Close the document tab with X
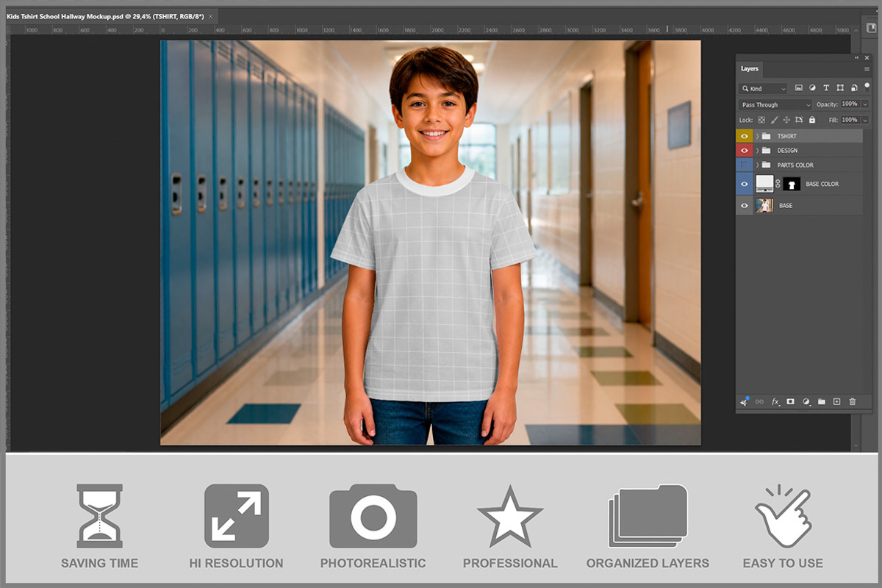This screenshot has height=588, width=882. pyautogui.click(x=212, y=16)
